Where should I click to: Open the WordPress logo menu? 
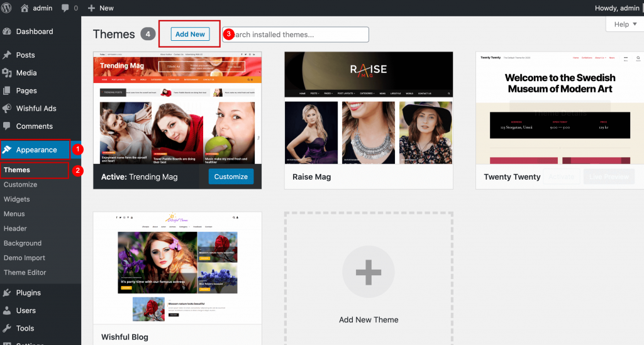(6, 8)
